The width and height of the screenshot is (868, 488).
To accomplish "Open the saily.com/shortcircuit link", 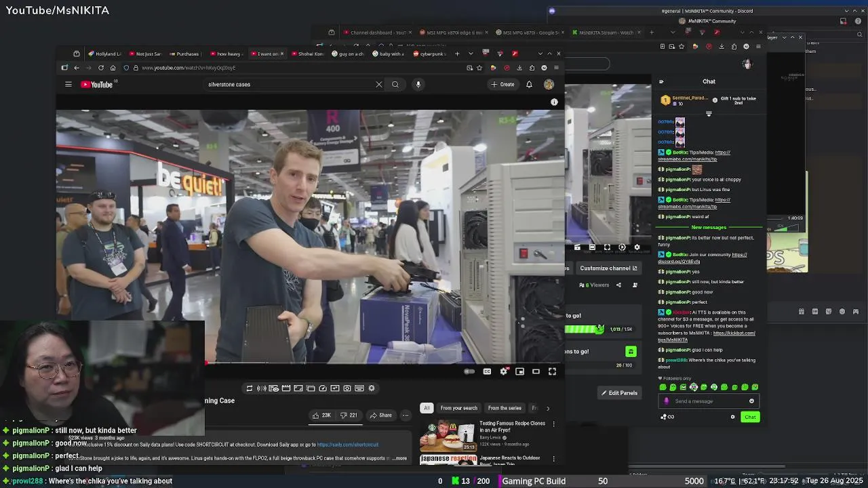I will click(x=348, y=445).
